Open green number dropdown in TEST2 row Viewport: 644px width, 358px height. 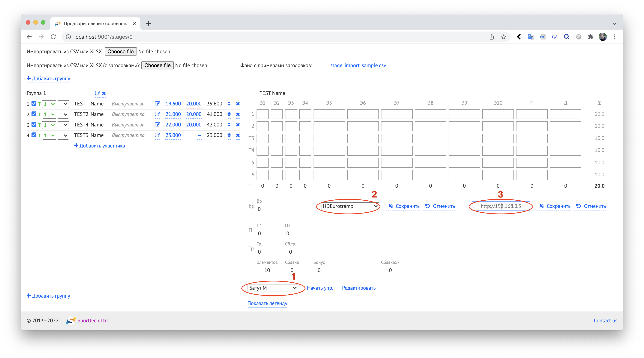[49, 115]
